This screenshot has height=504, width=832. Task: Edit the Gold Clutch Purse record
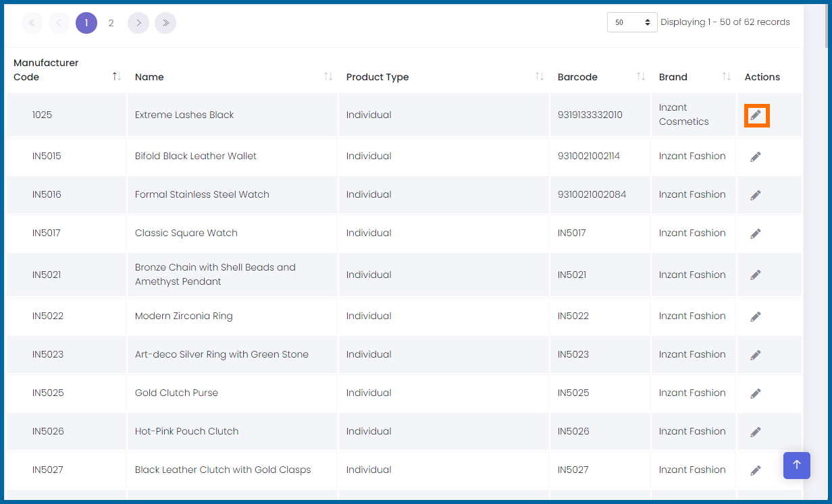pyautogui.click(x=756, y=393)
